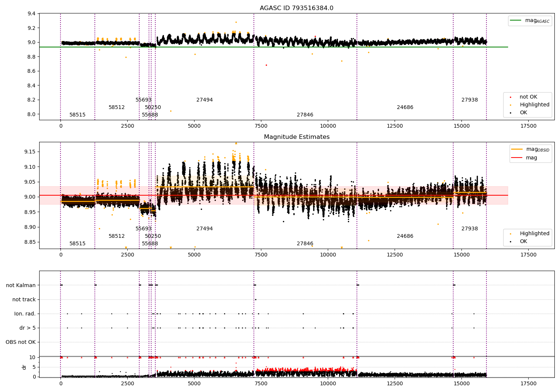Click 'Highlighted' in the Magnitude Estimates legend

click(534, 234)
